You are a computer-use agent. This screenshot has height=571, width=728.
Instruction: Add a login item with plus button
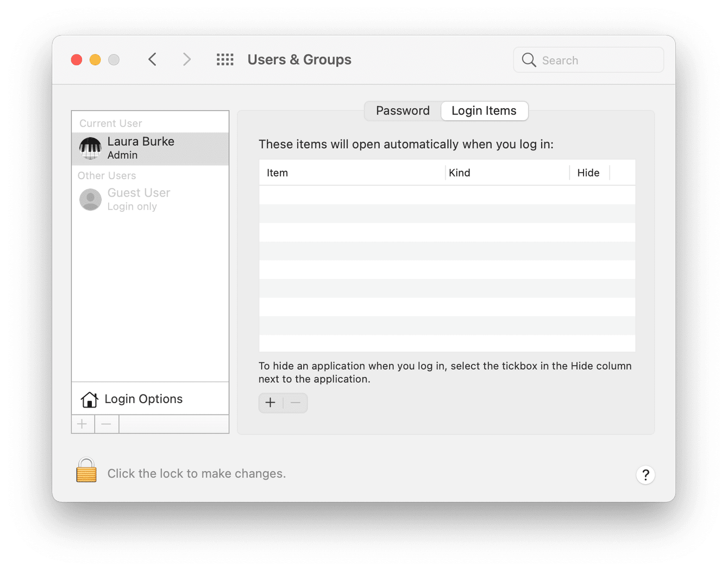[x=271, y=403]
